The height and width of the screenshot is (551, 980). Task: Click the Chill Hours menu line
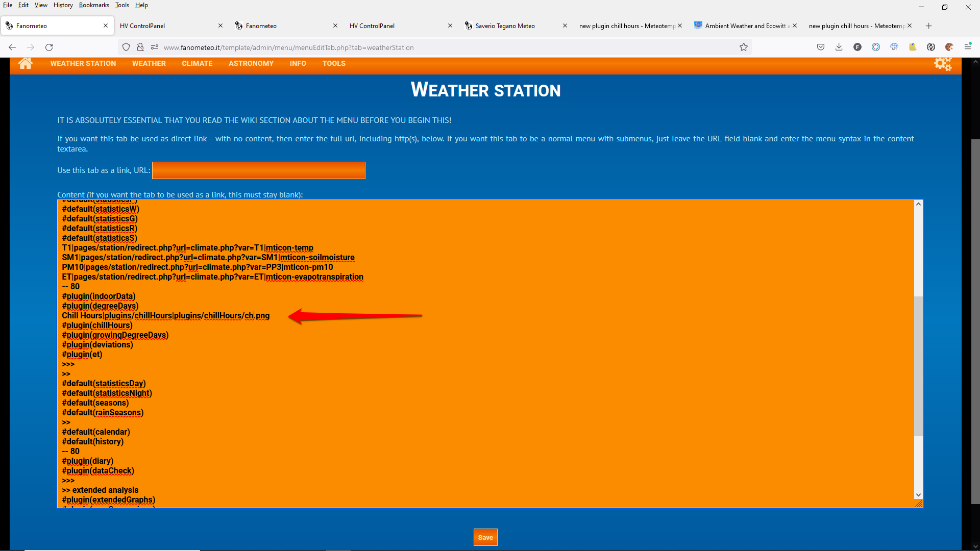[166, 316]
